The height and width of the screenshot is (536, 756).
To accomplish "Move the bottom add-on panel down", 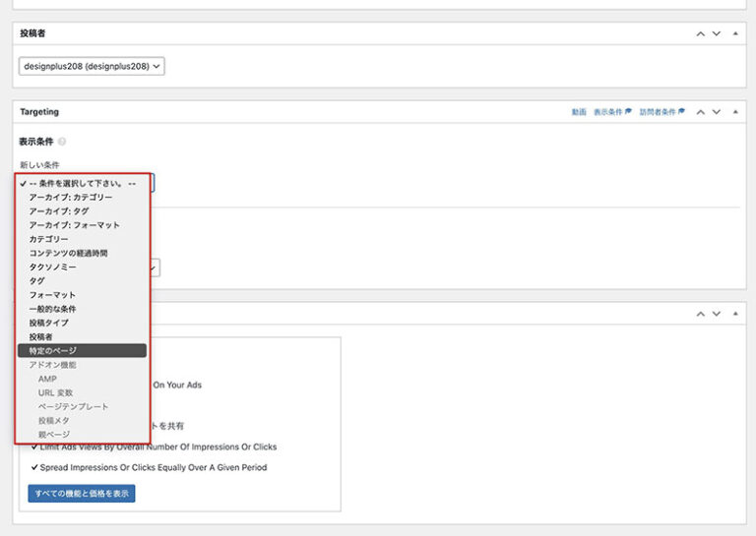I will [717, 314].
